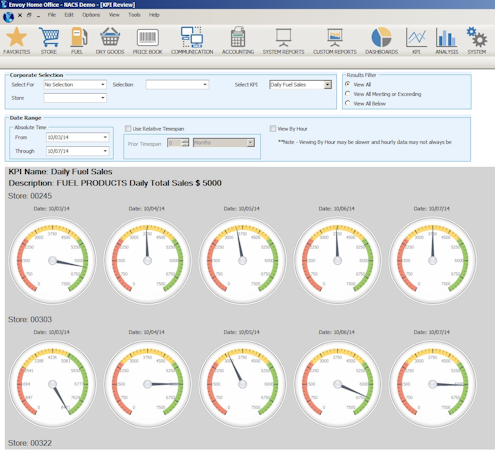Open the Dry Goods basket icon
495x450 pixels.
110,37
